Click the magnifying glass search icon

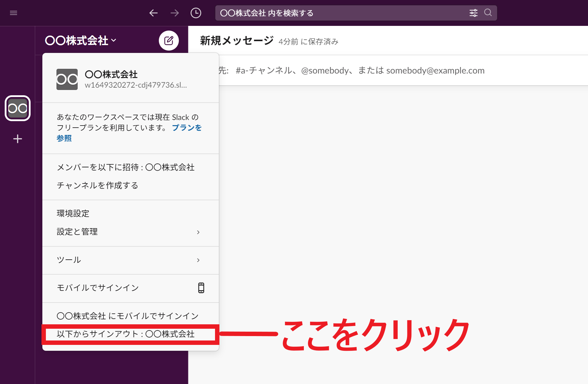[488, 13]
